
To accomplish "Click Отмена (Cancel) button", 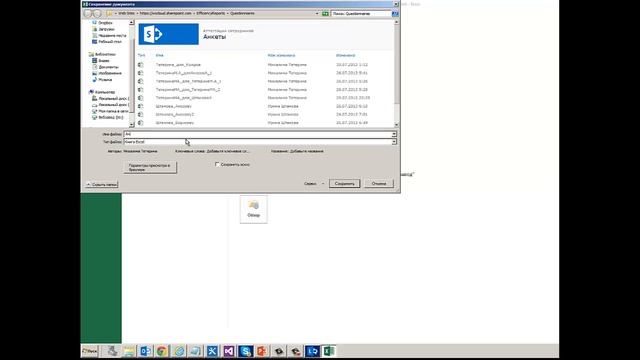I will coord(379,184).
